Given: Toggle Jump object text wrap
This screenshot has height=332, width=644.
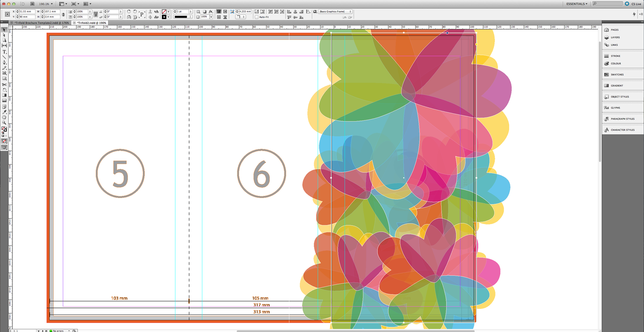Looking at the screenshot, I should (x=225, y=17).
